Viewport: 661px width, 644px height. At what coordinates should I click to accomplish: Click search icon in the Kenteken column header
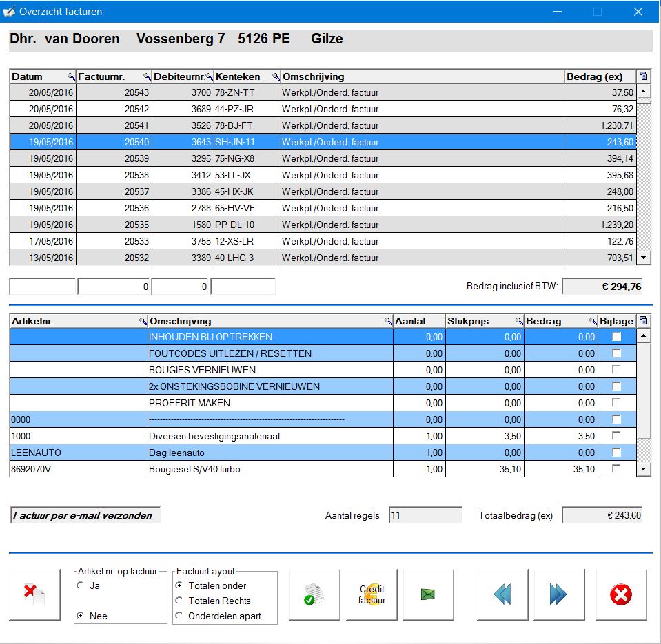coord(276,76)
